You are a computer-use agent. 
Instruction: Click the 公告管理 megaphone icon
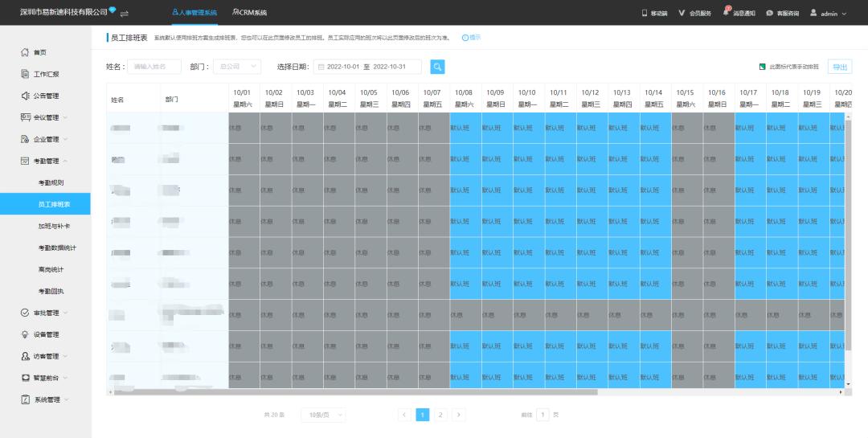[x=24, y=96]
